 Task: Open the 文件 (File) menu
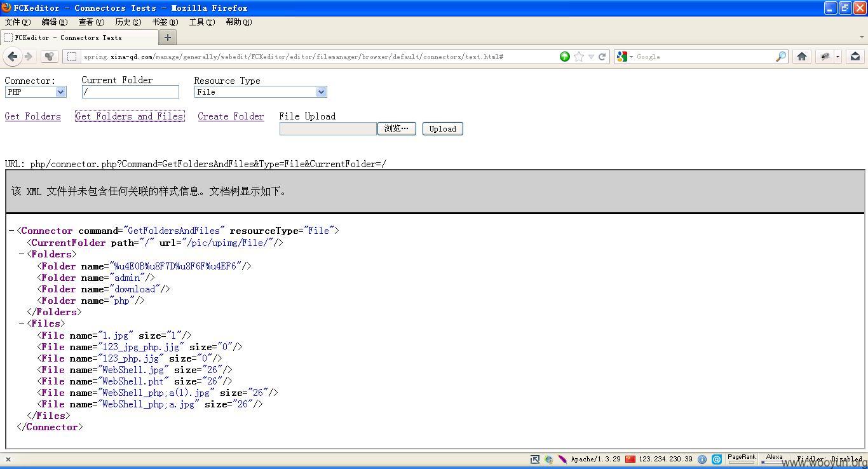pyautogui.click(x=17, y=22)
